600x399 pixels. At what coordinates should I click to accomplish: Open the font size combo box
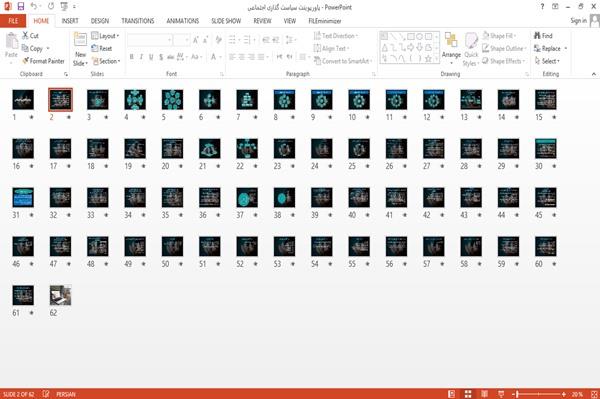181,40
